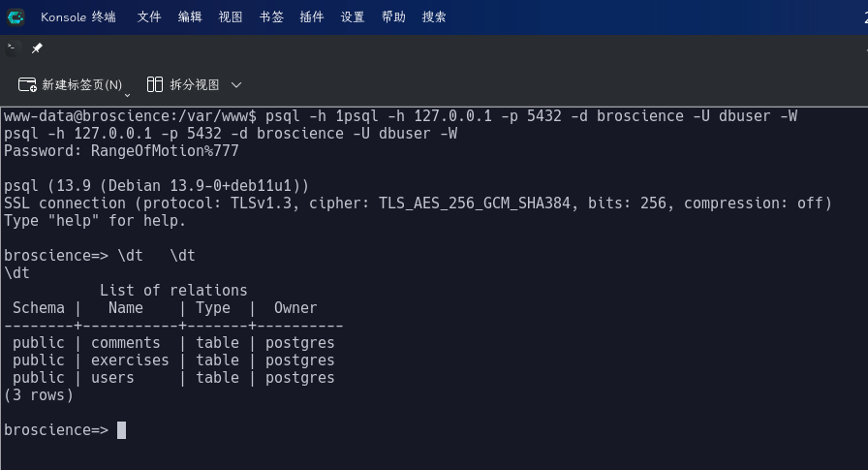Image resolution: width=868 pixels, height=470 pixels.
Task: Click the pin icon beside terminal tab
Action: pyautogui.click(x=37, y=48)
